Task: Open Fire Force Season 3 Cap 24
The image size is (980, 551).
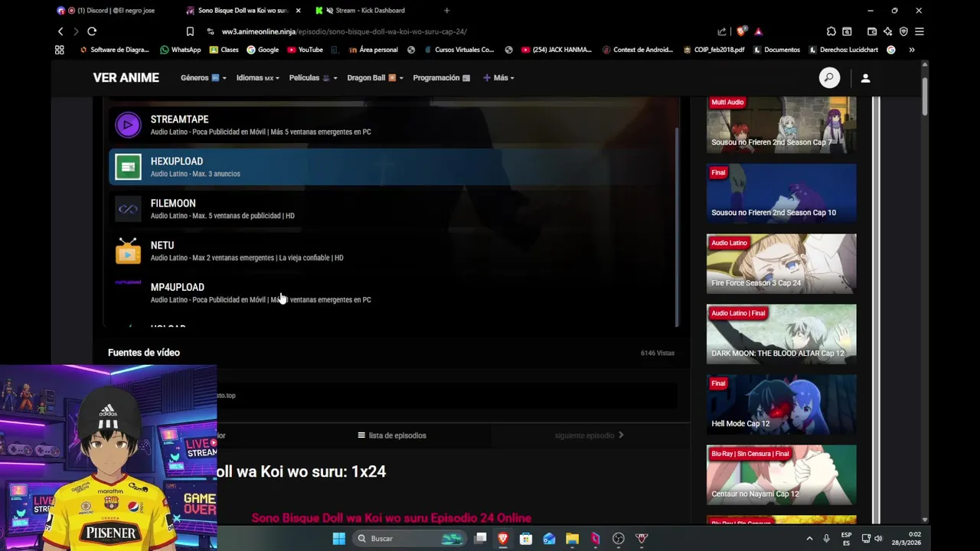Action: pyautogui.click(x=781, y=264)
